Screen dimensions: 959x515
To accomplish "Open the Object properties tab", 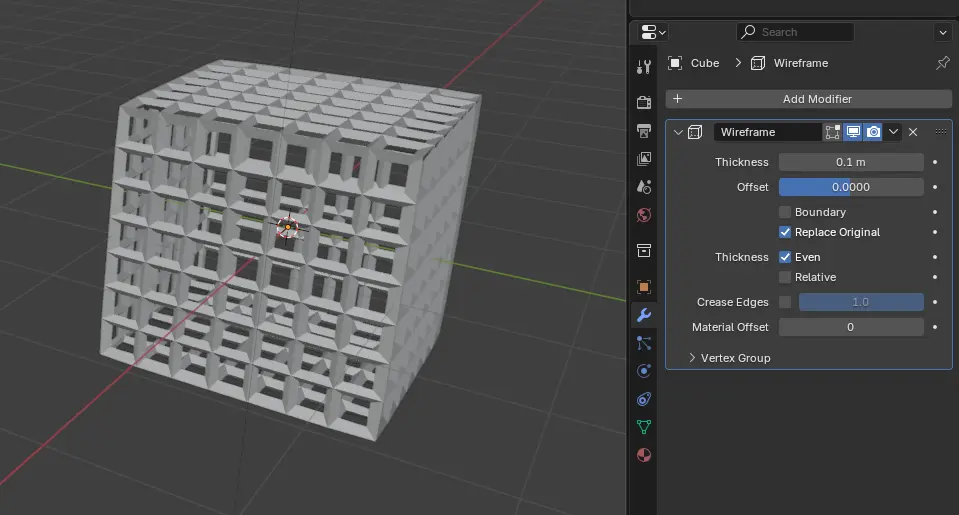I will 643,286.
